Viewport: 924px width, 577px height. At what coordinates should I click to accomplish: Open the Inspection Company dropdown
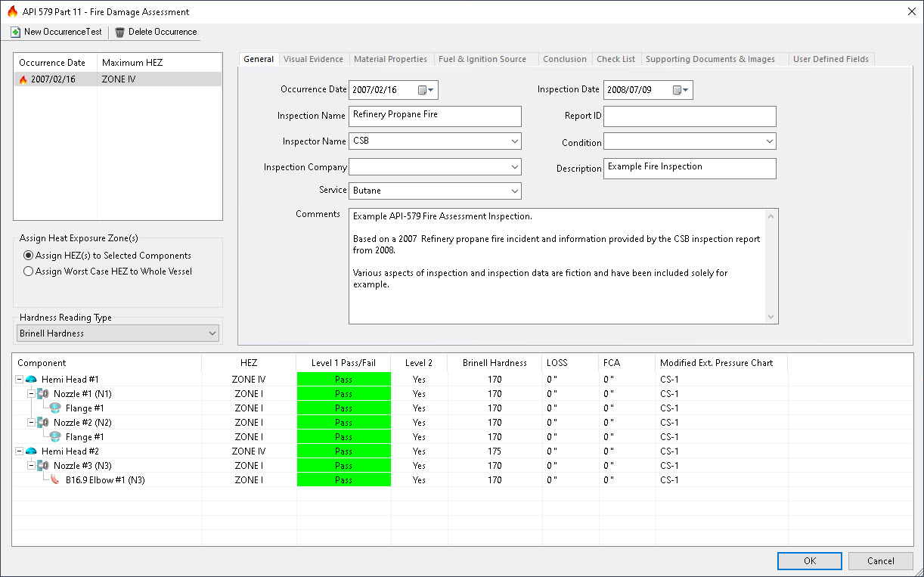point(514,166)
